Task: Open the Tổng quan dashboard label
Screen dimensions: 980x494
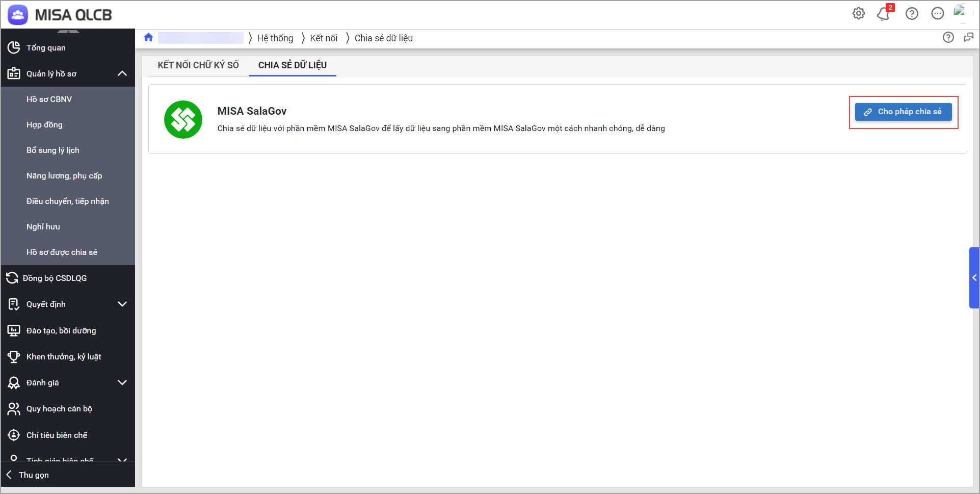Action: pos(46,48)
